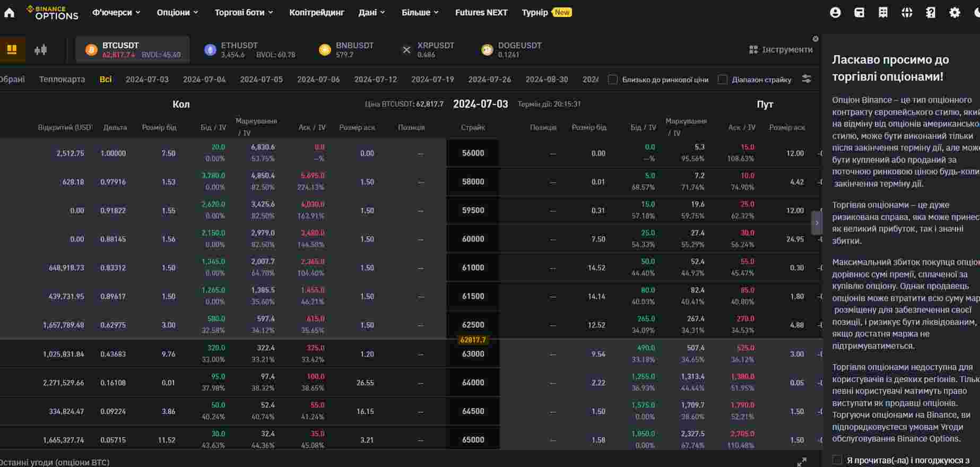Open the help center question icon
The height and width of the screenshot is (467, 980).
[931, 13]
